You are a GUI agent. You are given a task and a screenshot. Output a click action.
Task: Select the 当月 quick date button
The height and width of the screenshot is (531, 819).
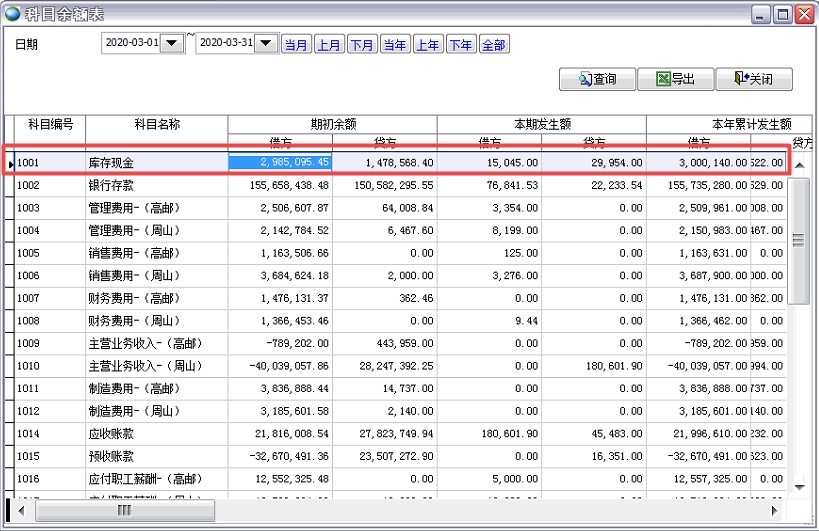[x=296, y=45]
